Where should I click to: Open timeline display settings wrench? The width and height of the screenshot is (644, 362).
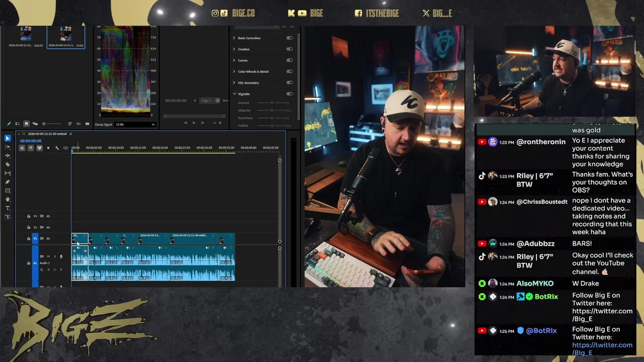pos(57,148)
